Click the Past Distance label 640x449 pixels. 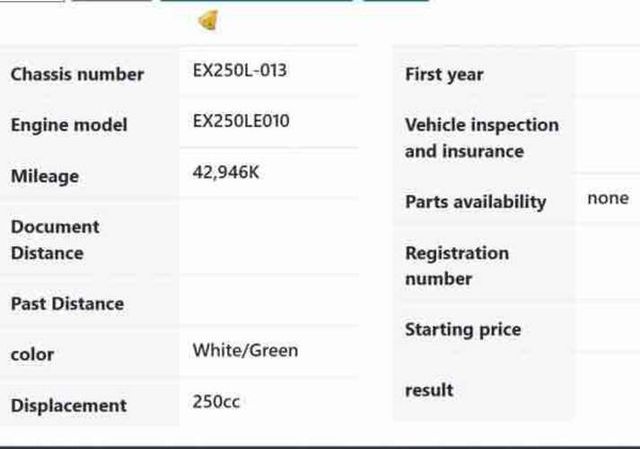(67, 304)
